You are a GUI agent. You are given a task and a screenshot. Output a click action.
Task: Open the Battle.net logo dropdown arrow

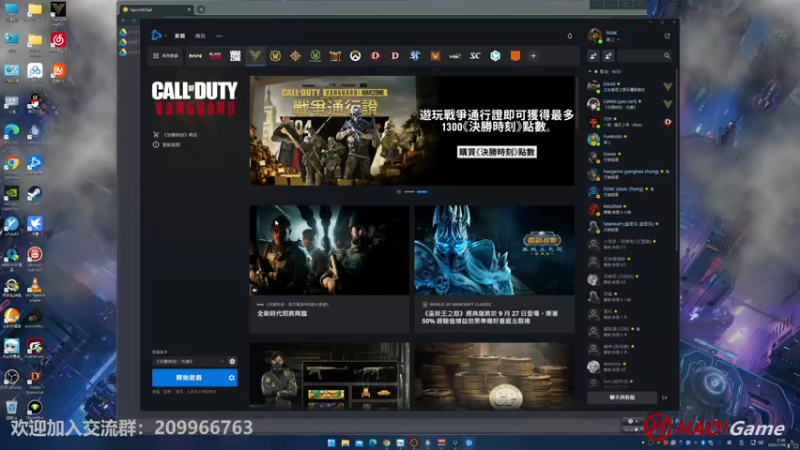165,36
